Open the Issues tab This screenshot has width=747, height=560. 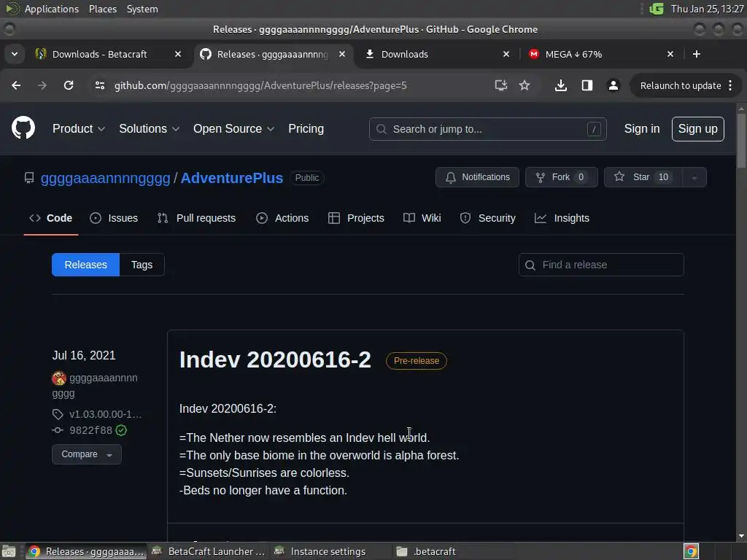click(114, 218)
